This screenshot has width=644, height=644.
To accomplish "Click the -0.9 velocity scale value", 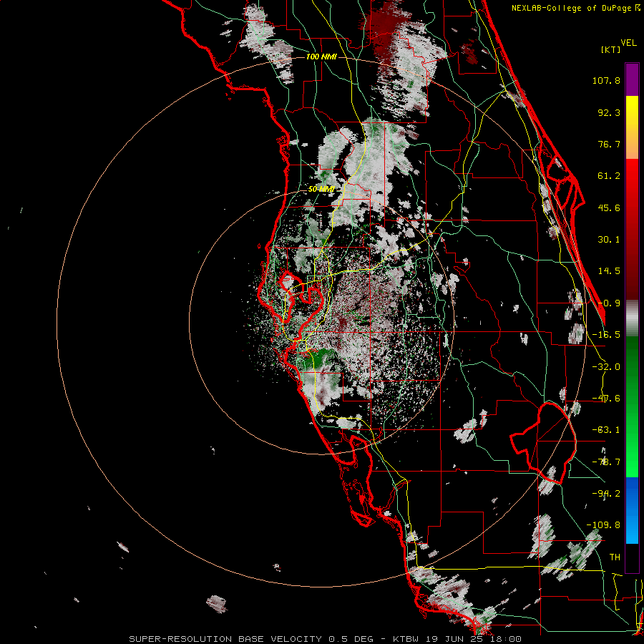I will [x=609, y=303].
